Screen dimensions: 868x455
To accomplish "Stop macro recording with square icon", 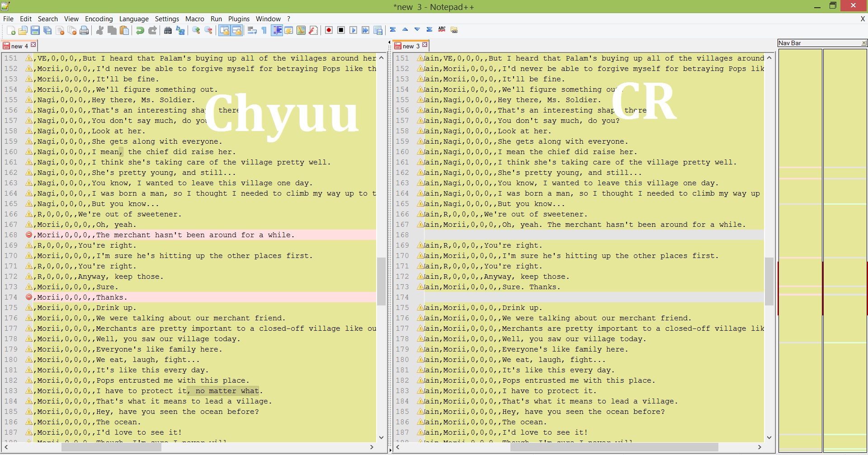I will [341, 30].
